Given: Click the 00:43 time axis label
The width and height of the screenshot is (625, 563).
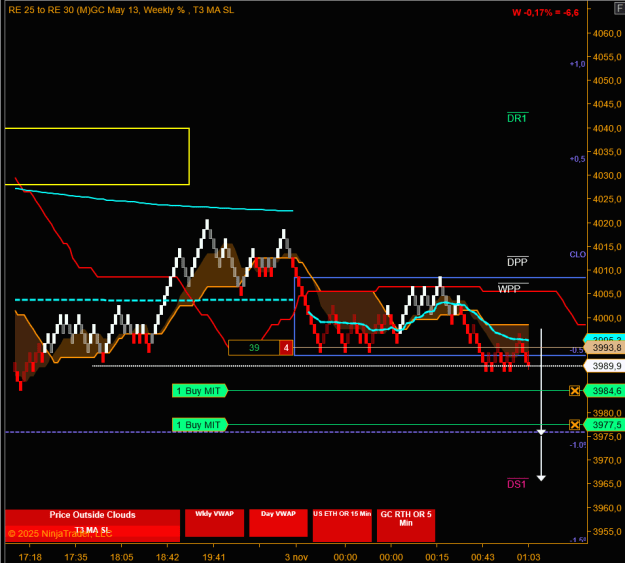Looking at the screenshot, I should point(482,557).
